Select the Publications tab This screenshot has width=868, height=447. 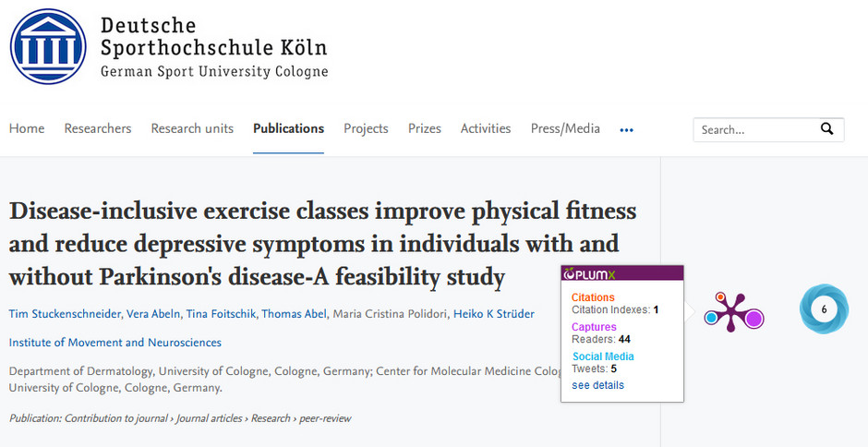click(288, 128)
